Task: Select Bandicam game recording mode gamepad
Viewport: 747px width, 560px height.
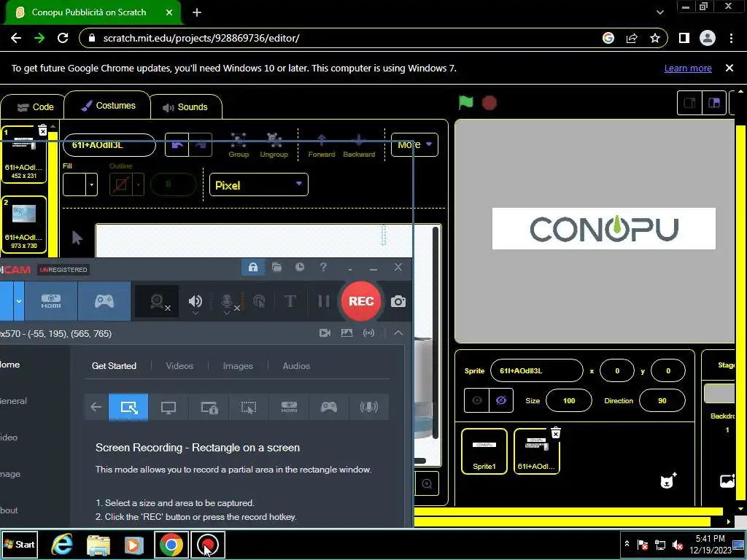Action: [x=104, y=301]
